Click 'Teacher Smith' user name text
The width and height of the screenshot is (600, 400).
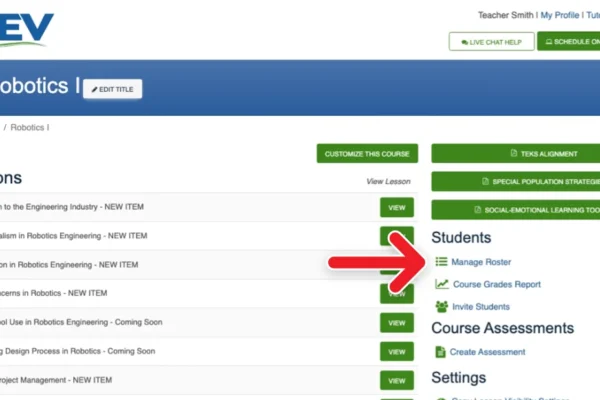505,15
